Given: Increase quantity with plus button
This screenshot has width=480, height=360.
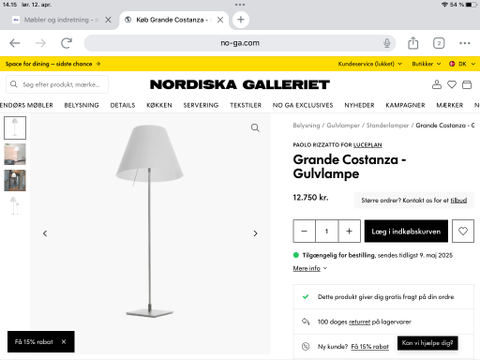Looking at the screenshot, I should [x=349, y=231].
